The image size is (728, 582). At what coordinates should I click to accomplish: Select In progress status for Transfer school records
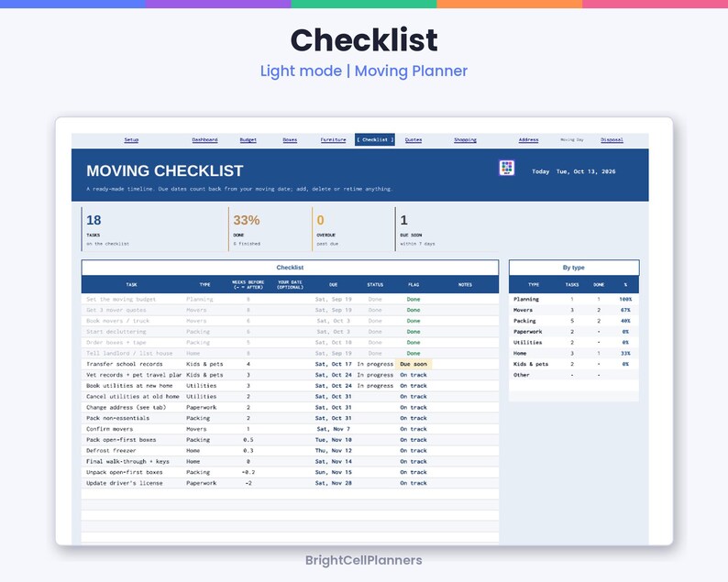click(x=375, y=365)
